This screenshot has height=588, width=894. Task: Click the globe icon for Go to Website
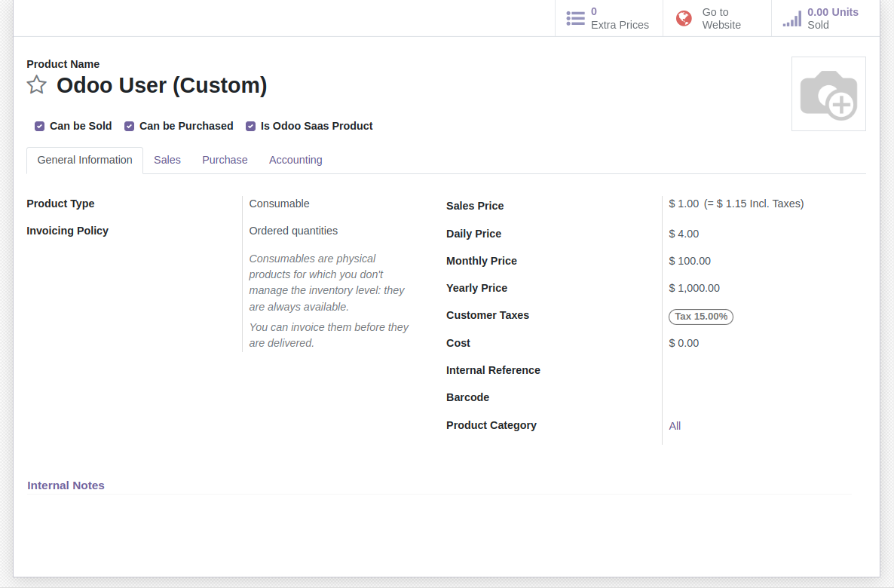tap(683, 18)
